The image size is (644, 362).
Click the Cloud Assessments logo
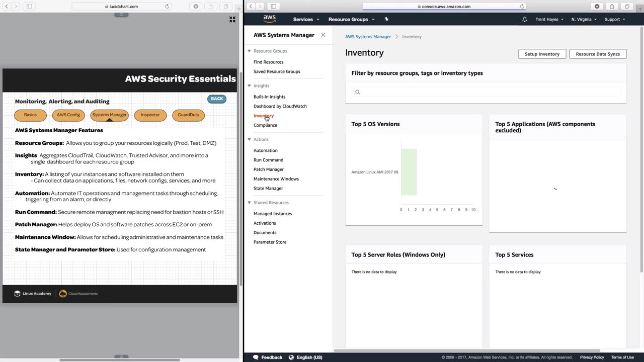coord(78,294)
